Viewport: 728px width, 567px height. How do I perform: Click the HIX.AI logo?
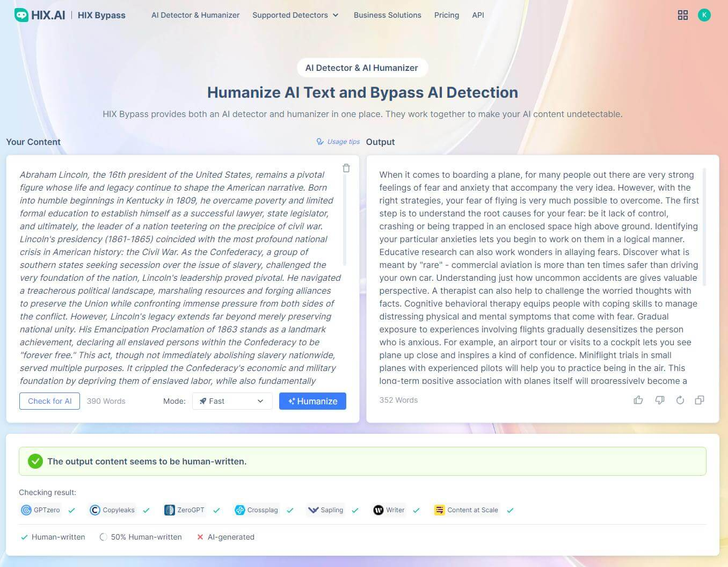(40, 15)
